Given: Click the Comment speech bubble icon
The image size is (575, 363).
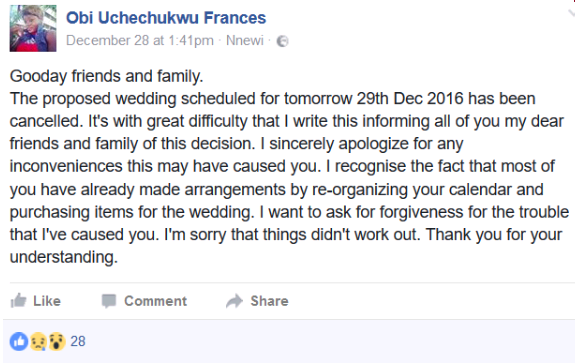Looking at the screenshot, I should [109, 301].
